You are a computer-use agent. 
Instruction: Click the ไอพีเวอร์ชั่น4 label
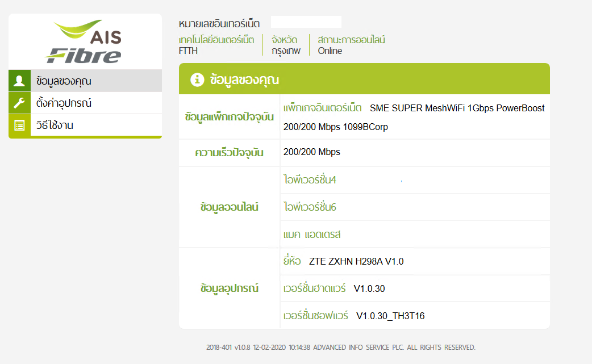click(x=310, y=179)
